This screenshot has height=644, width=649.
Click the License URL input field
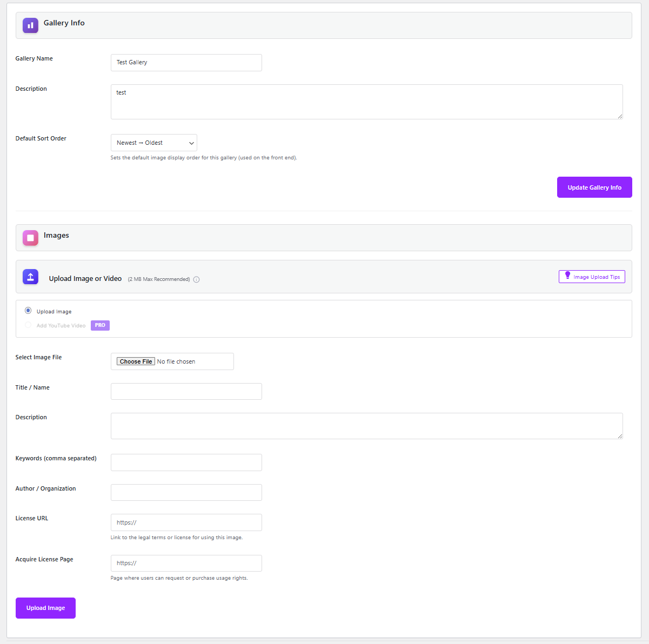(186, 522)
